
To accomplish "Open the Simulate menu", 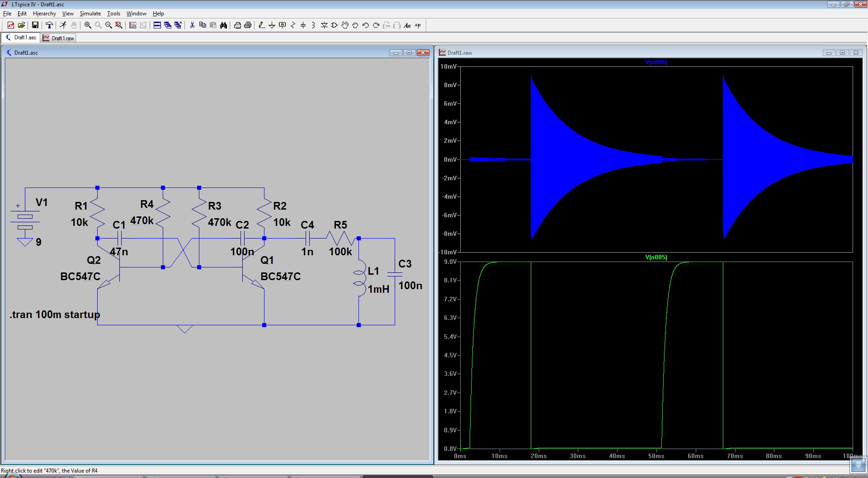I will click(90, 14).
